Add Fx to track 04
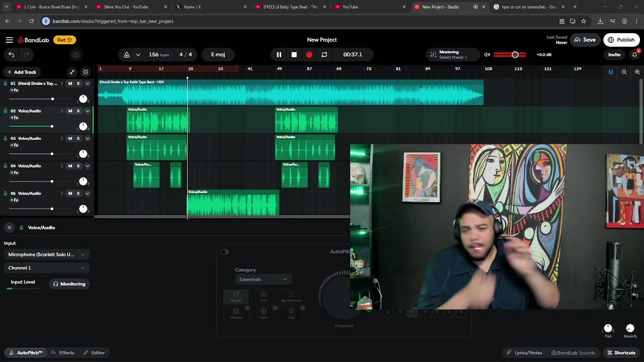 [x=15, y=173]
